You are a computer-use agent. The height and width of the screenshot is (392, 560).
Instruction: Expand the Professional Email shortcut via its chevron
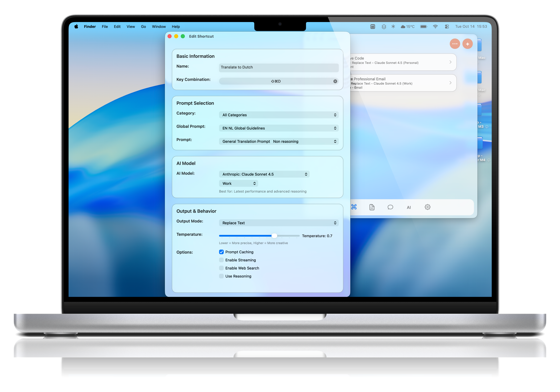click(450, 83)
